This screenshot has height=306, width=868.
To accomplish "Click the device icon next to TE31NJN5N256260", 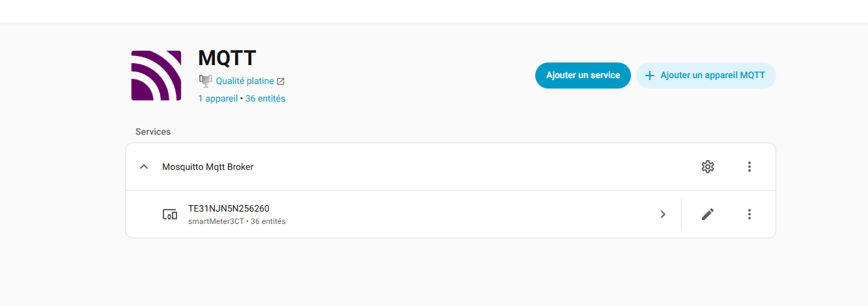I will pos(169,214).
